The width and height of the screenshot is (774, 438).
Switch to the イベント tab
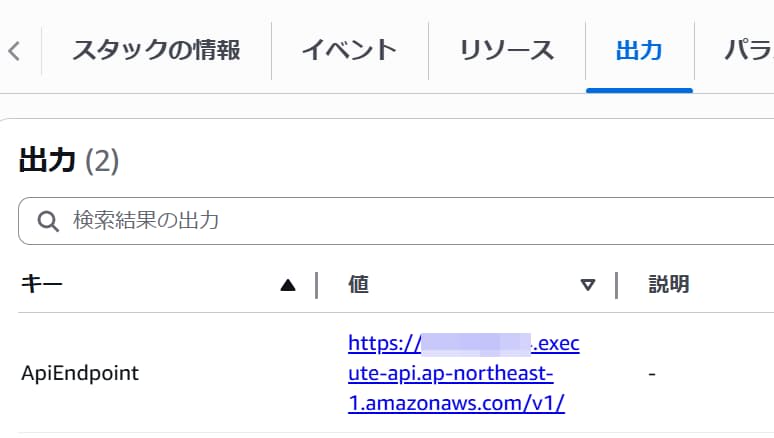coord(349,50)
